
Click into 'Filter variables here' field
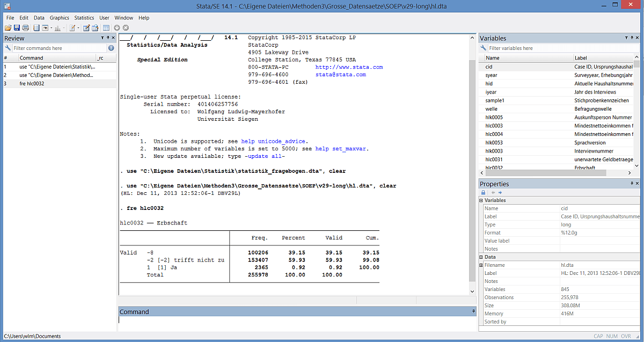coord(563,48)
